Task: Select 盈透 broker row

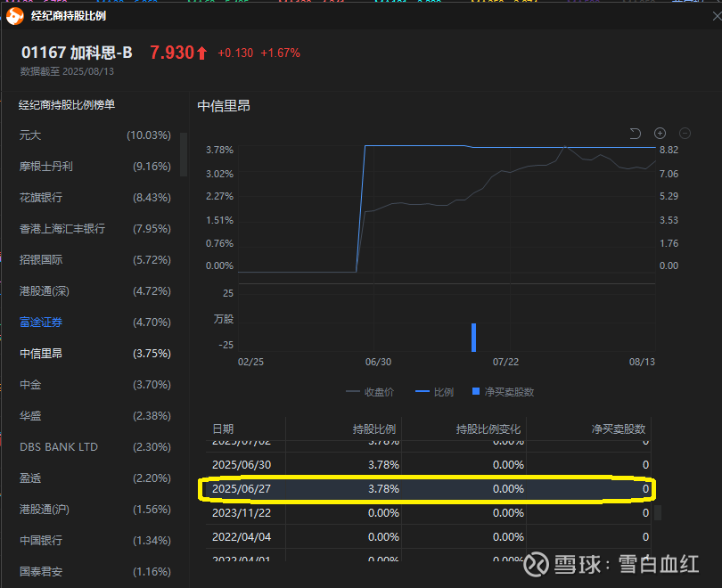Action: (x=94, y=478)
